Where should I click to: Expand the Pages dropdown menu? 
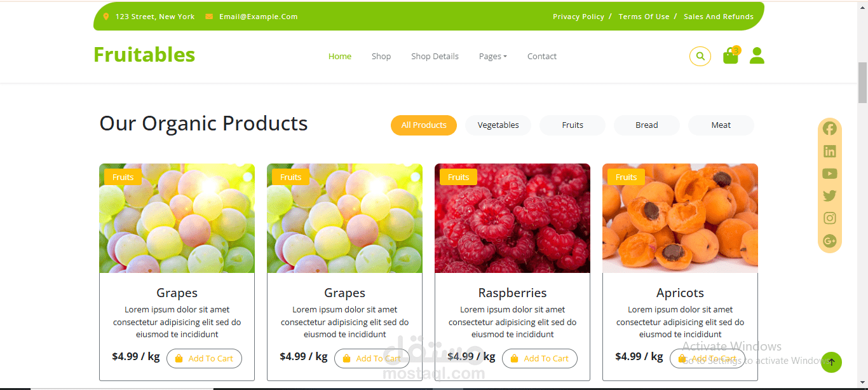[493, 56]
